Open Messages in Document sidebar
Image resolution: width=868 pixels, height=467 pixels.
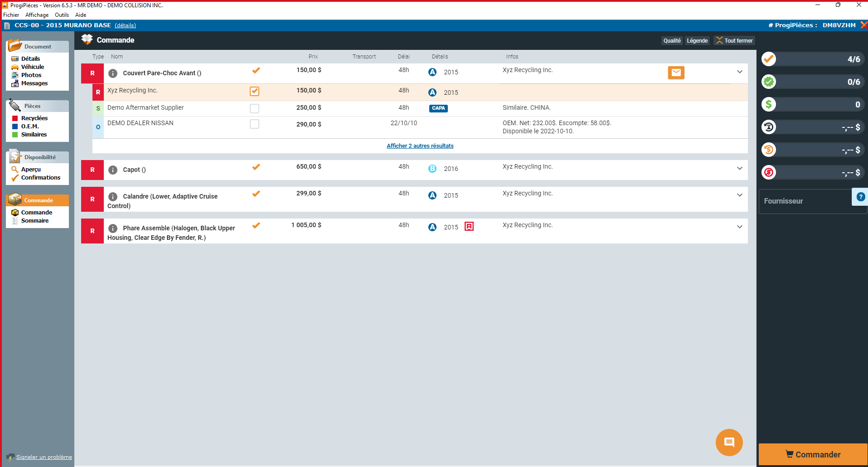click(x=34, y=83)
